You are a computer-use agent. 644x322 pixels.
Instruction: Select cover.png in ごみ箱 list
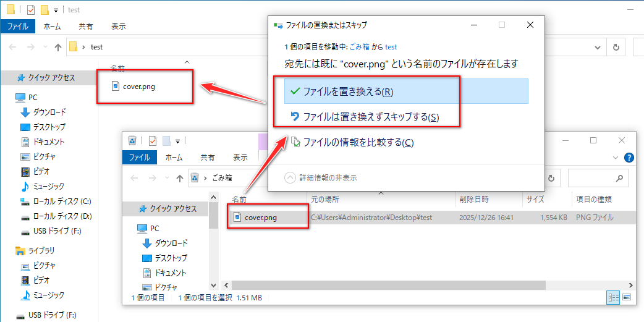coord(255,218)
